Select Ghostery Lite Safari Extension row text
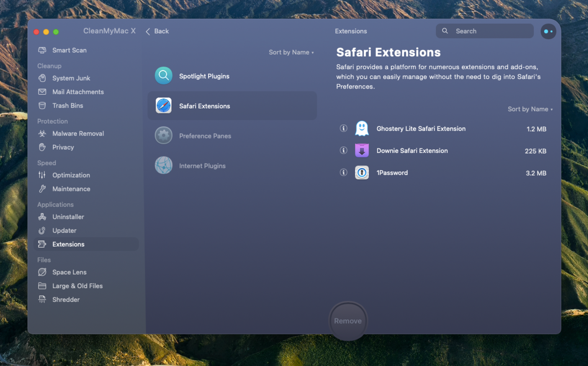 point(421,129)
